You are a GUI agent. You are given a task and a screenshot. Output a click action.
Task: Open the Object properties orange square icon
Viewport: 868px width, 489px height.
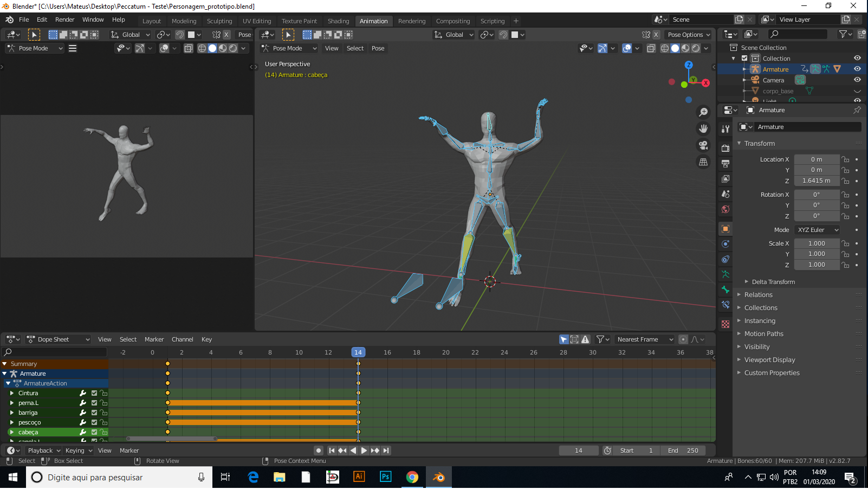click(726, 229)
